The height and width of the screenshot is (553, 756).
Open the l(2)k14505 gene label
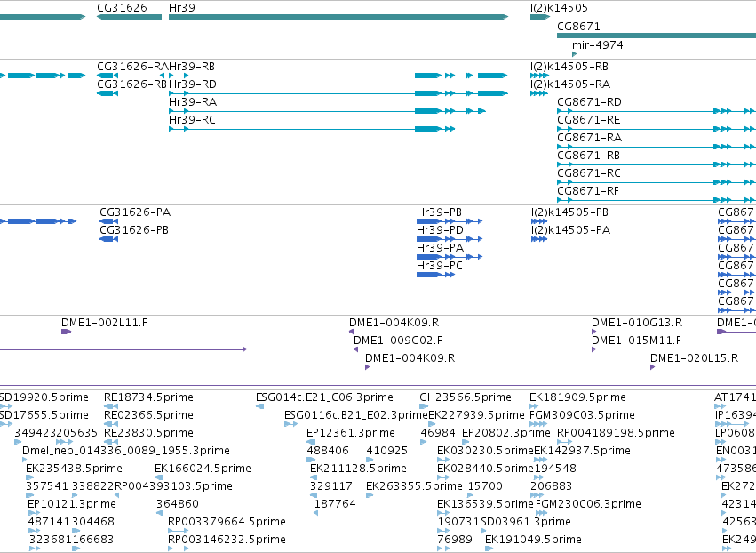[560, 8]
